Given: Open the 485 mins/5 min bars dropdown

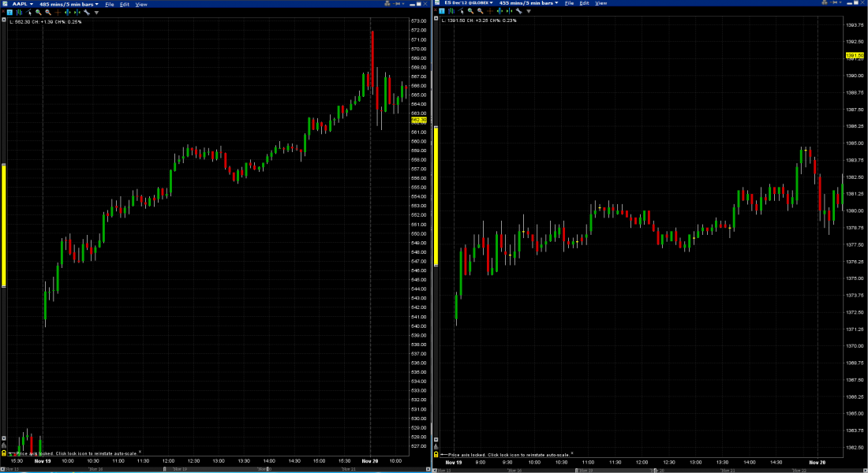Looking at the screenshot, I should point(69,4).
